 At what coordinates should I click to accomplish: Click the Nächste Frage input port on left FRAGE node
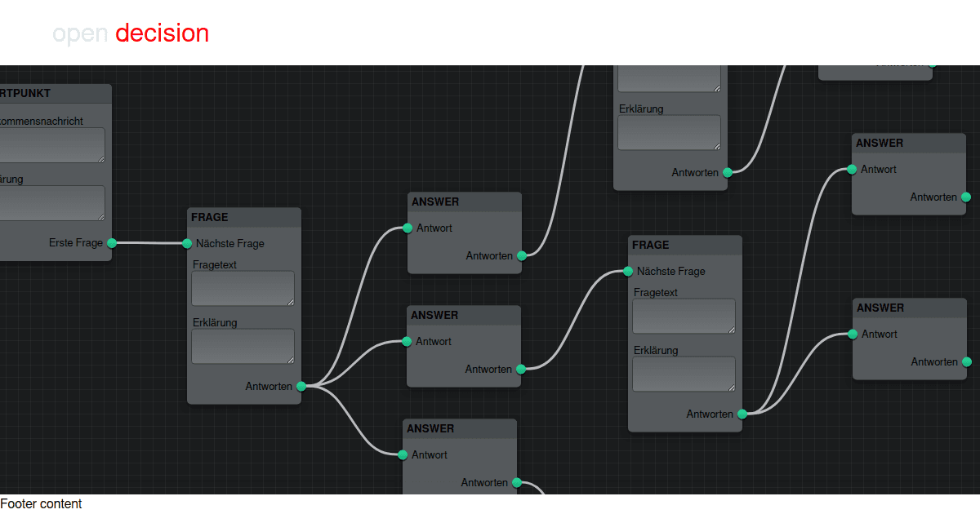187,243
